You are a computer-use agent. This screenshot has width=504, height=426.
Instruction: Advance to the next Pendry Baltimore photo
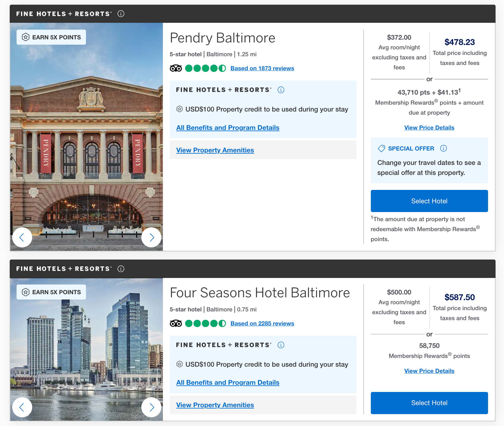(x=151, y=237)
